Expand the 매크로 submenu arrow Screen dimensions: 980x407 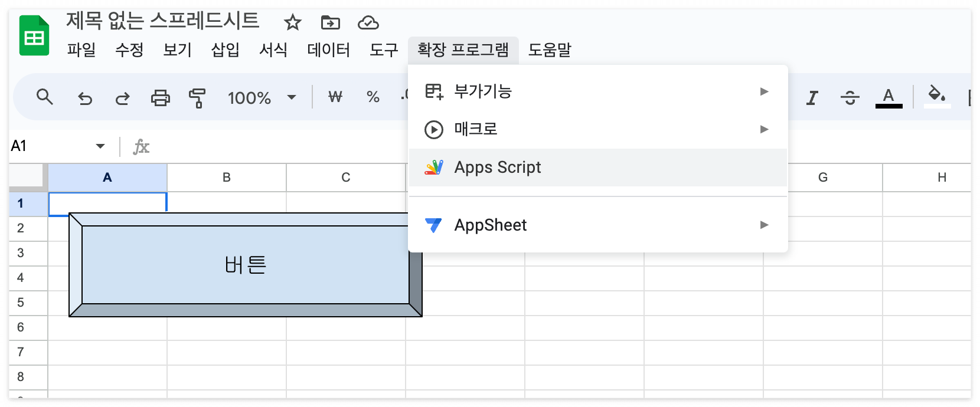[x=765, y=129]
